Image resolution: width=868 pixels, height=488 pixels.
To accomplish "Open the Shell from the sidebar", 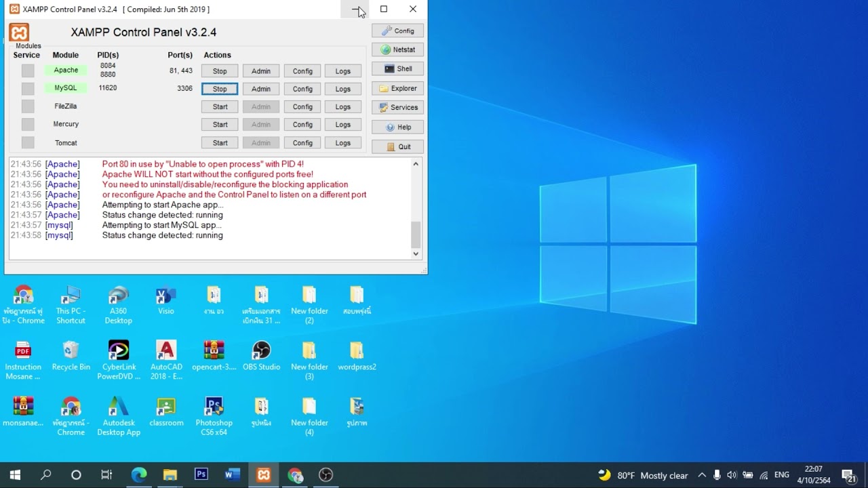I will (397, 68).
